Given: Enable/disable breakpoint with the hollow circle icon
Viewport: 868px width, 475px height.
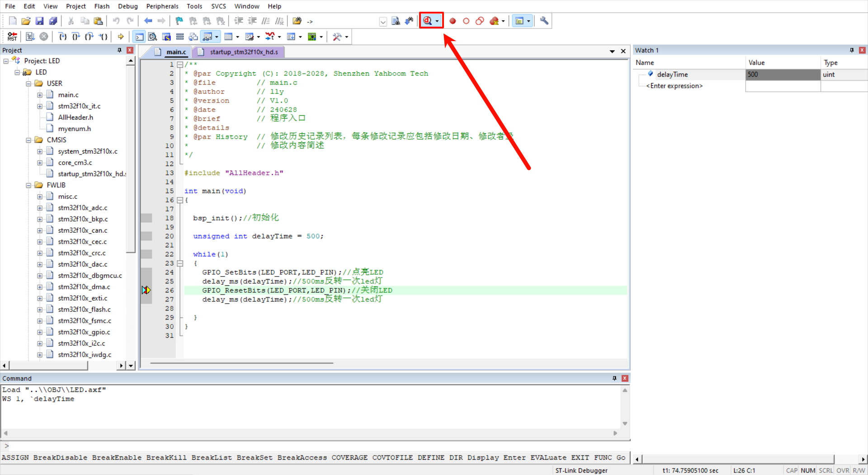Looking at the screenshot, I should tap(466, 21).
